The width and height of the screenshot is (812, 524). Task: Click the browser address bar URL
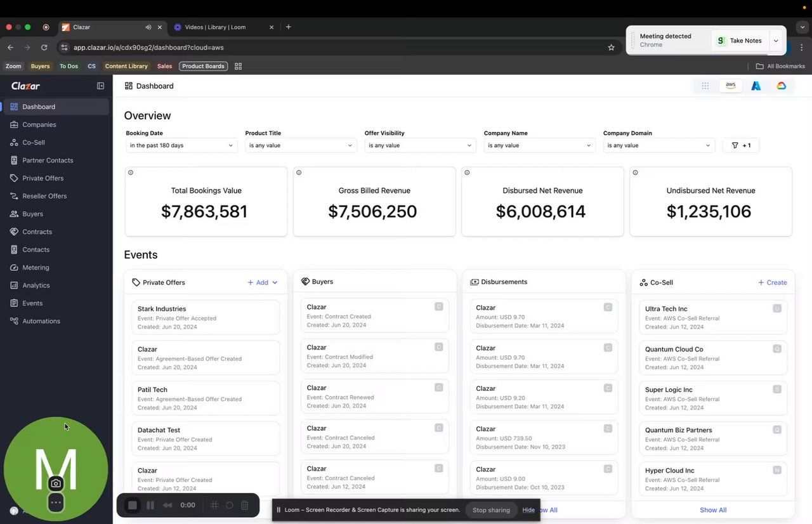148,47
